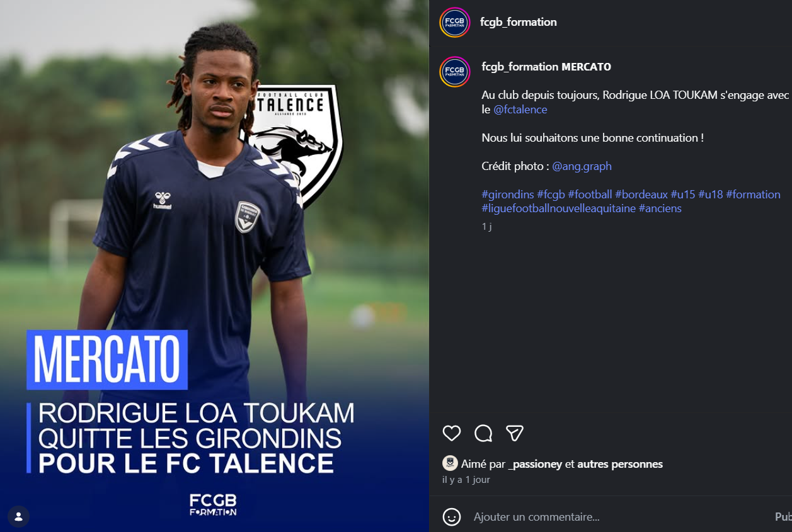Browse the #formation hashtag

pos(753,195)
